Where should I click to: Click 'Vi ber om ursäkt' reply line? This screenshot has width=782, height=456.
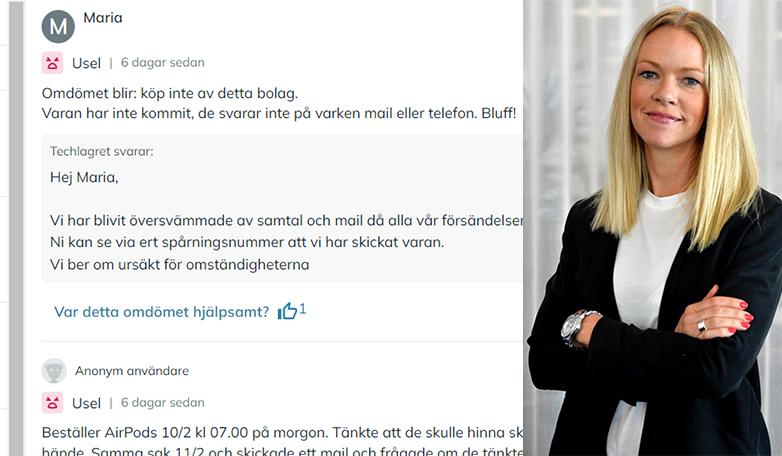coord(180,264)
